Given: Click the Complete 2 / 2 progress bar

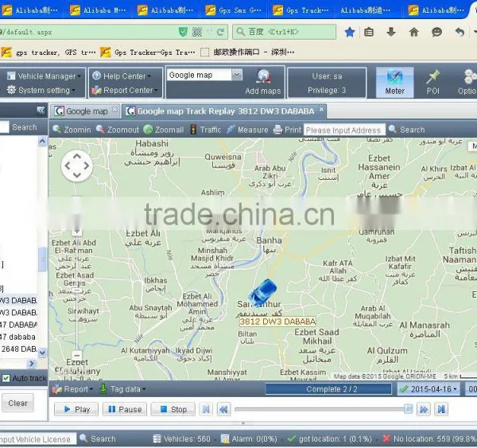Looking at the screenshot, I should [328, 389].
